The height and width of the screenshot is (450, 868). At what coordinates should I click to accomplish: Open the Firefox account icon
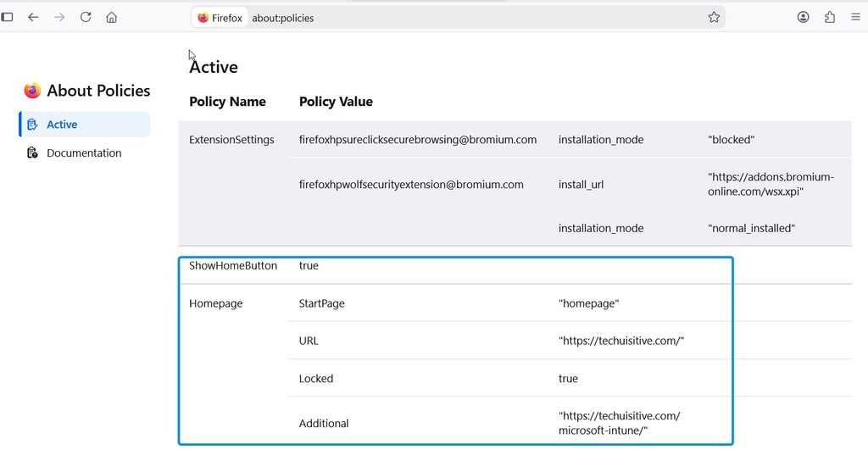[x=804, y=17]
